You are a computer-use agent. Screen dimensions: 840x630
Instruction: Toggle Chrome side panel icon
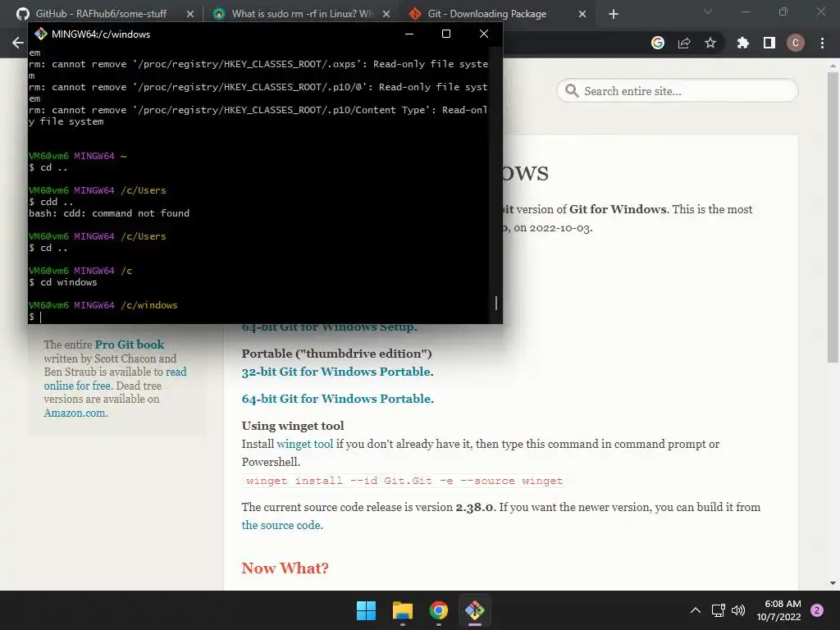click(x=769, y=43)
